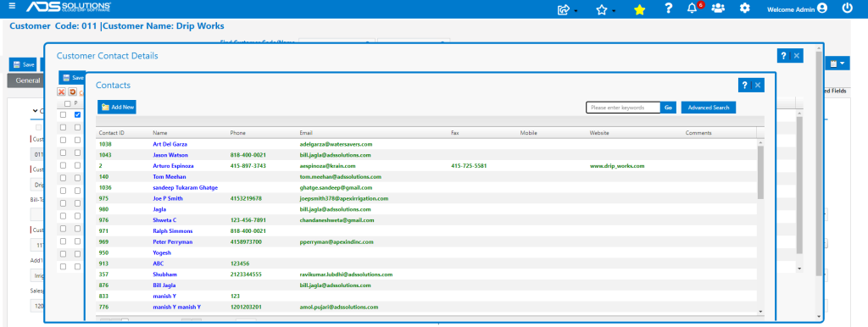
Task: Click contact ID 1038
Action: coord(104,144)
